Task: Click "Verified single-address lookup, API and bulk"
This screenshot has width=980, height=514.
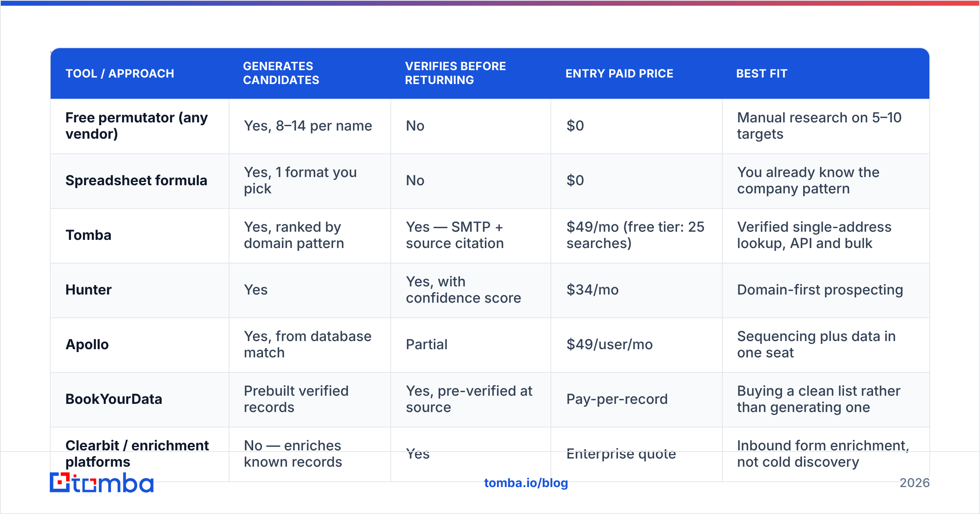Action: pyautogui.click(x=814, y=235)
